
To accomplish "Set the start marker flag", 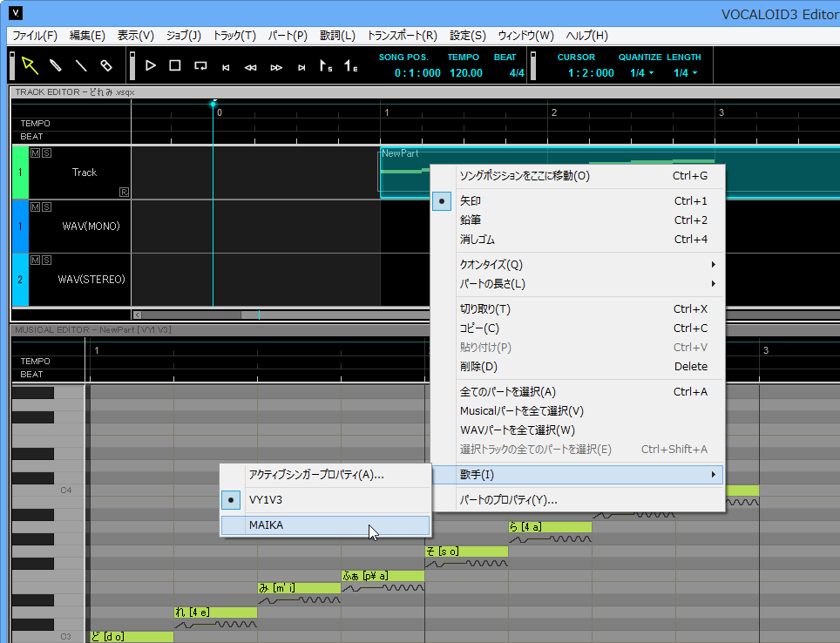I will [x=326, y=66].
